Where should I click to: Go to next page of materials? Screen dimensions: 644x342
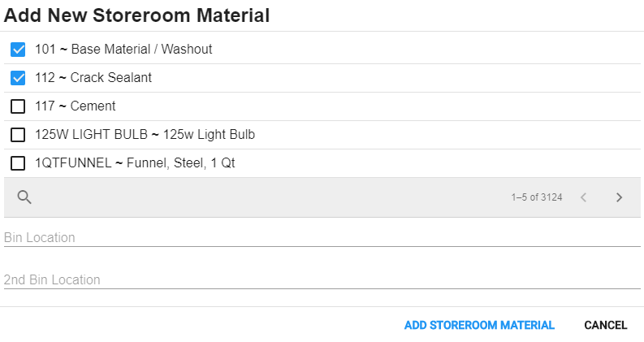[x=619, y=197]
